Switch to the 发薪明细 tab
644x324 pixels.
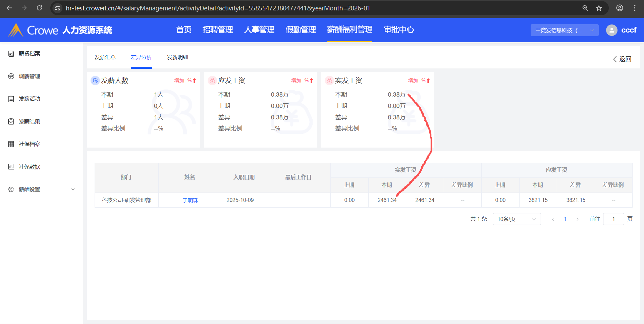pyautogui.click(x=177, y=57)
